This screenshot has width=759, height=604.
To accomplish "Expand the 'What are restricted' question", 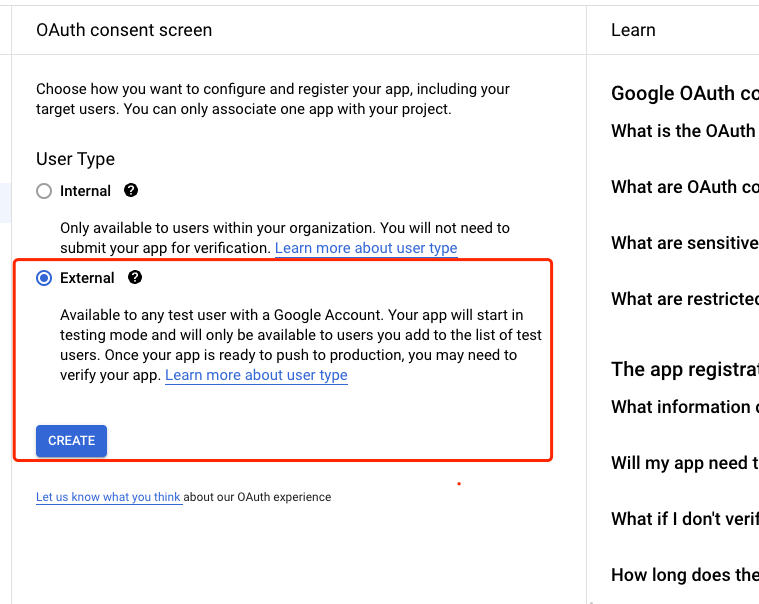I will [684, 299].
